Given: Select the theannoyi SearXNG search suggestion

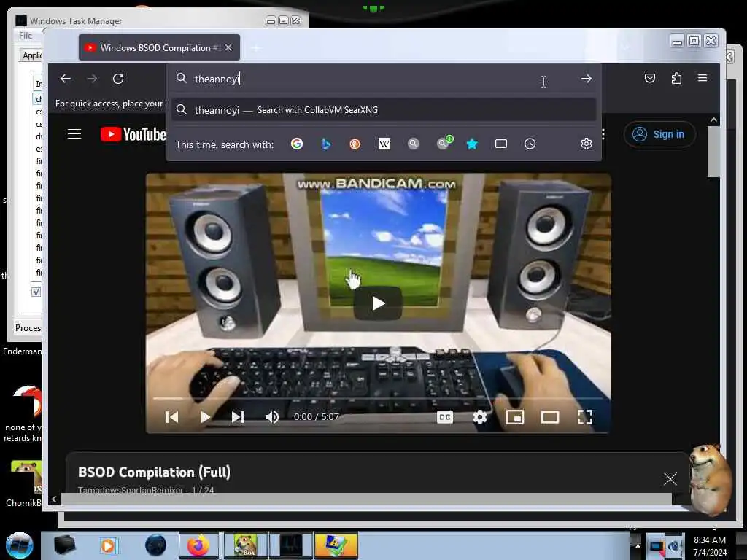Looking at the screenshot, I should pos(384,110).
